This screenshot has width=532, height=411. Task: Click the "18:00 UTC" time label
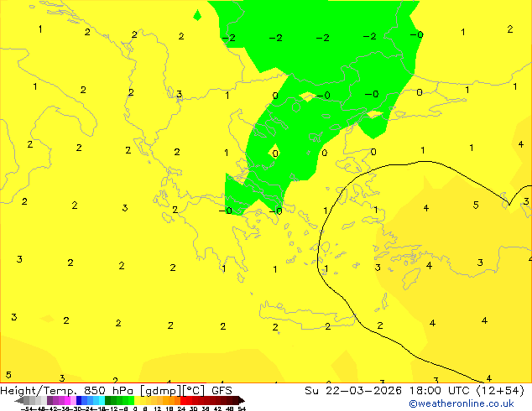[441, 391]
